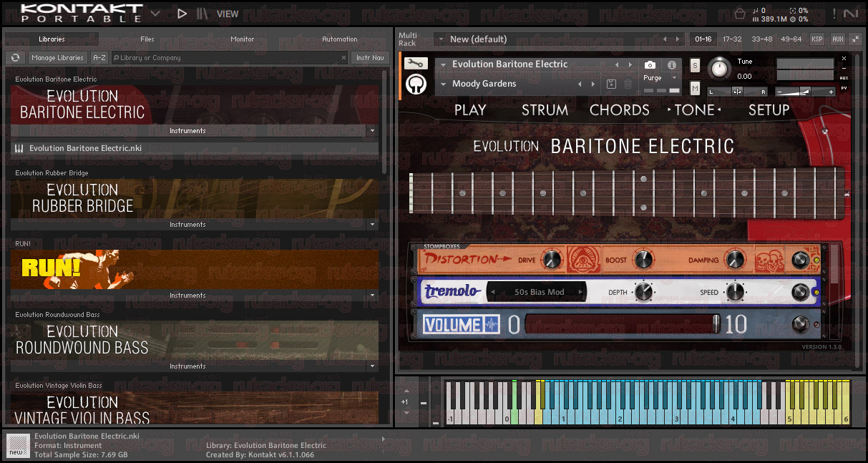Minimize rack view with corner arrows icon
868x463 pixels.
[854, 39]
